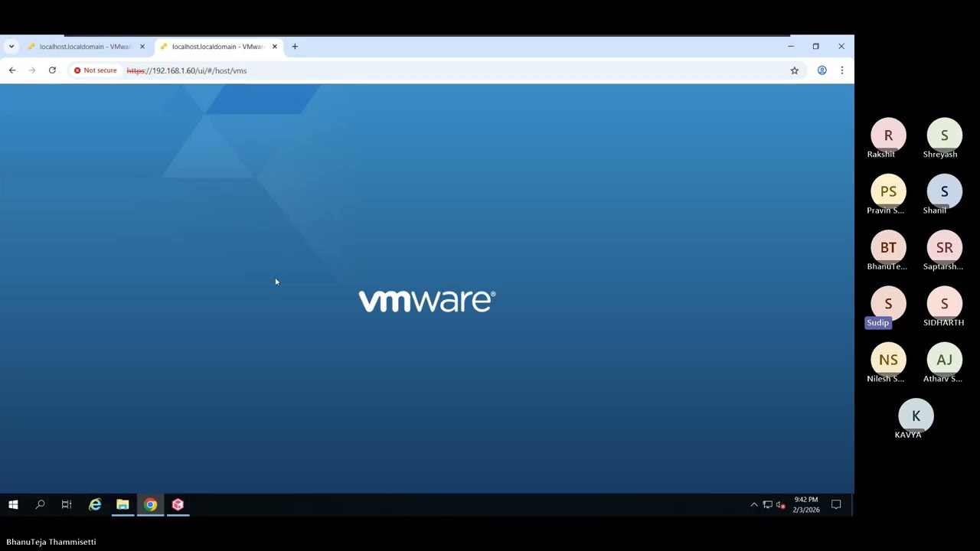
Task: Open the Chrome profile icon
Action: click(x=822, y=70)
